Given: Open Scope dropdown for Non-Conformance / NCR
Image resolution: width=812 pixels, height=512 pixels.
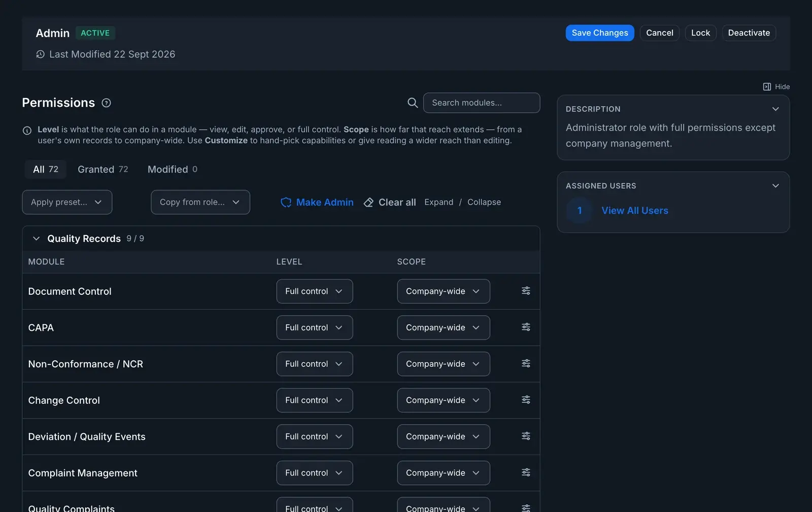Looking at the screenshot, I should coord(444,364).
